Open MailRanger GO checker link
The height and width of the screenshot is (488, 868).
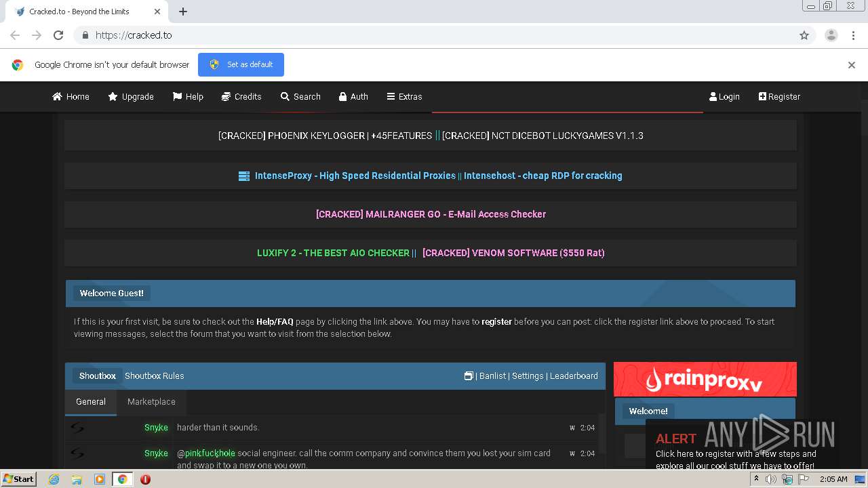[x=431, y=214]
